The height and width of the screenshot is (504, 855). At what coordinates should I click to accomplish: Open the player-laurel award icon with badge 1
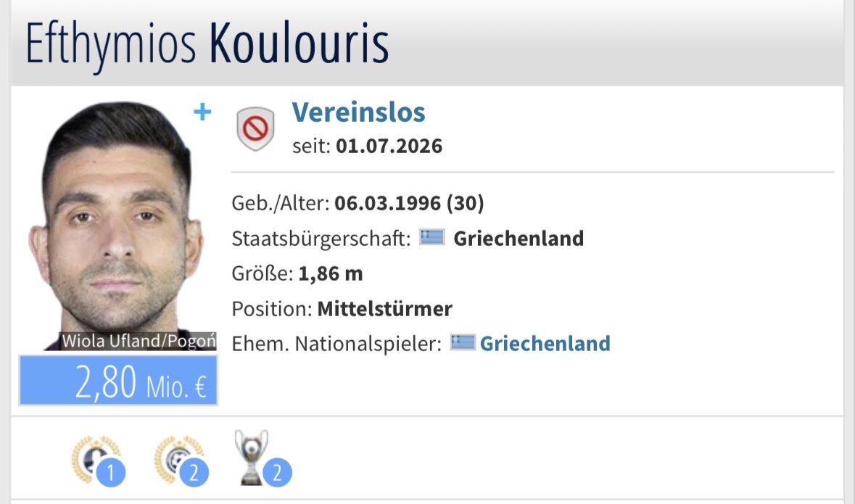coord(96,459)
